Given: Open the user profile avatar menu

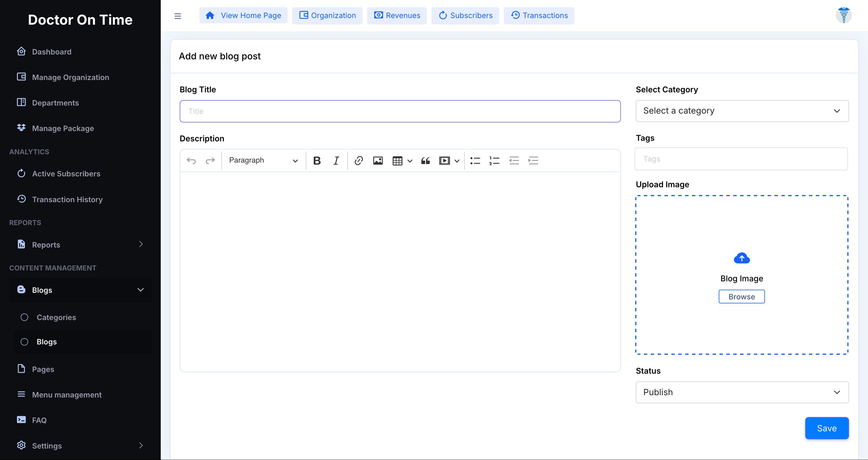Looking at the screenshot, I should pos(844,15).
